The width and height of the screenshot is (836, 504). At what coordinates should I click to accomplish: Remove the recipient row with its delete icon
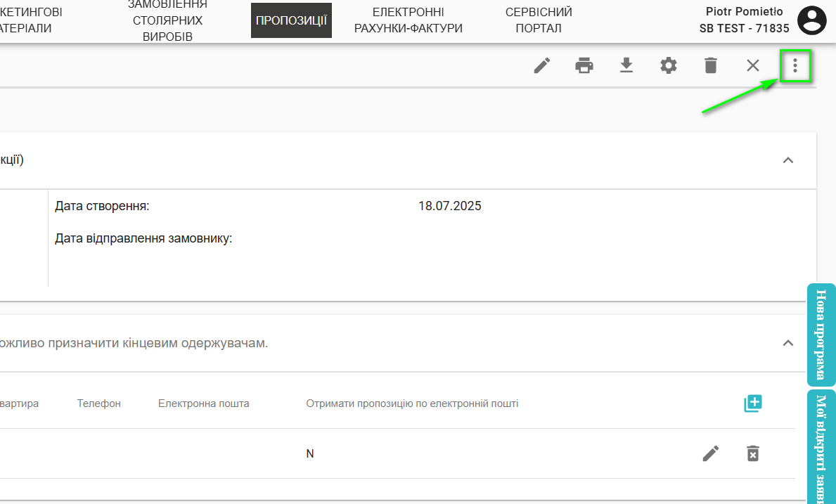[753, 453]
